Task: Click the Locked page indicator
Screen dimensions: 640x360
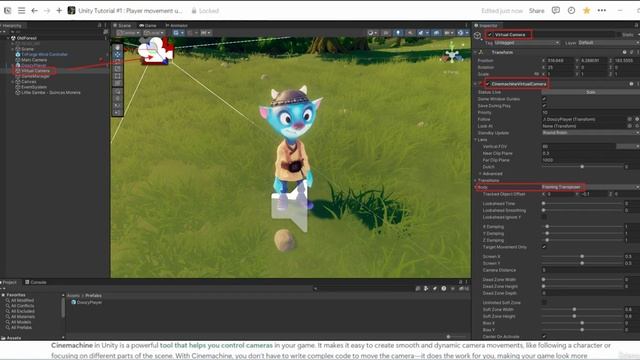Action: tap(205, 11)
